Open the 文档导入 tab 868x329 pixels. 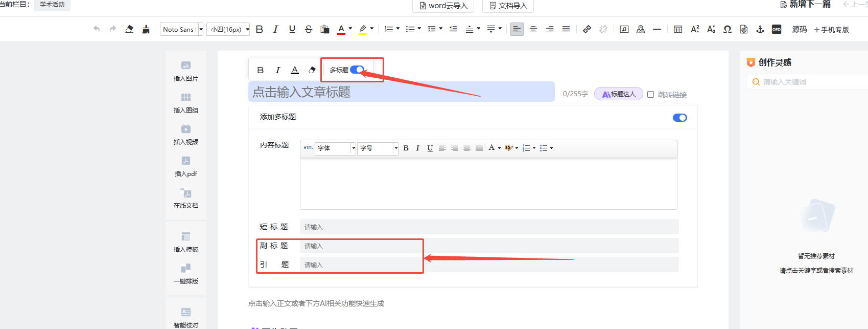(x=508, y=6)
